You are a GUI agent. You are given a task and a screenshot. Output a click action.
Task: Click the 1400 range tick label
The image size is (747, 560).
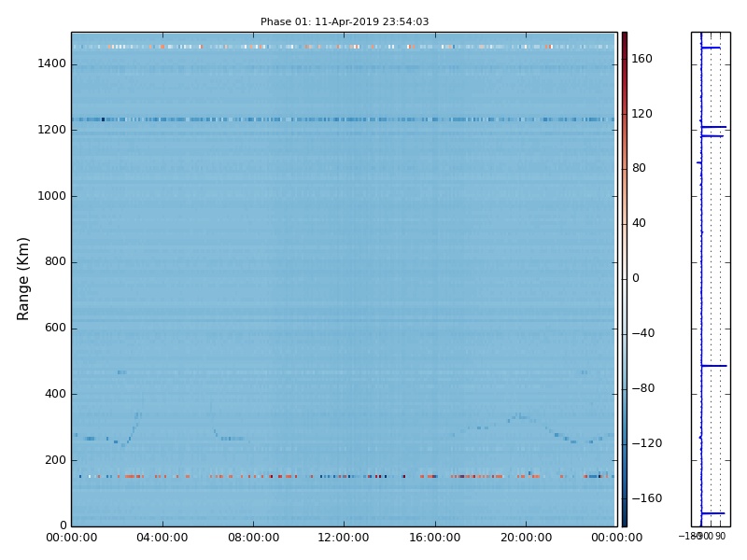(x=52, y=63)
